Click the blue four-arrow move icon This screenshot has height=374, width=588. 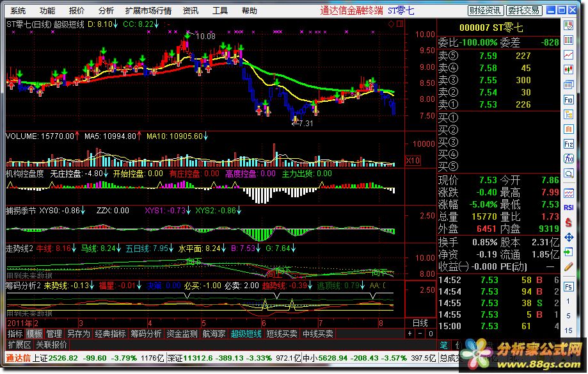coord(569,238)
